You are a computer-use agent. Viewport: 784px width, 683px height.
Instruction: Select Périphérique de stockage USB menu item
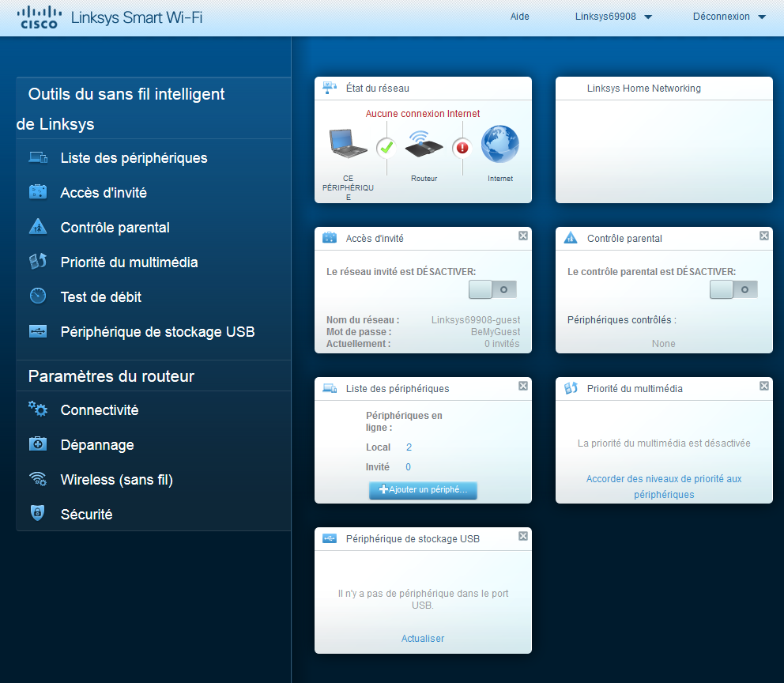(157, 331)
